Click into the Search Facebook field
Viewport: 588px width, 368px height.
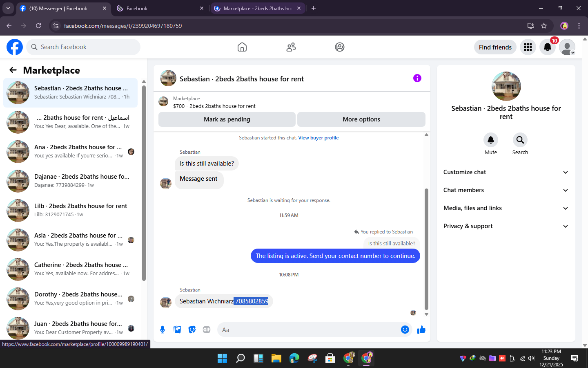click(83, 47)
